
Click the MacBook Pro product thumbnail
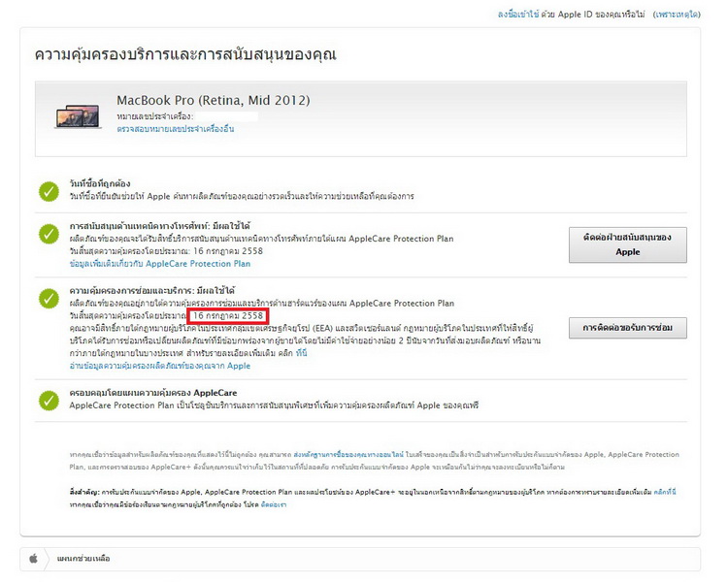(x=78, y=116)
